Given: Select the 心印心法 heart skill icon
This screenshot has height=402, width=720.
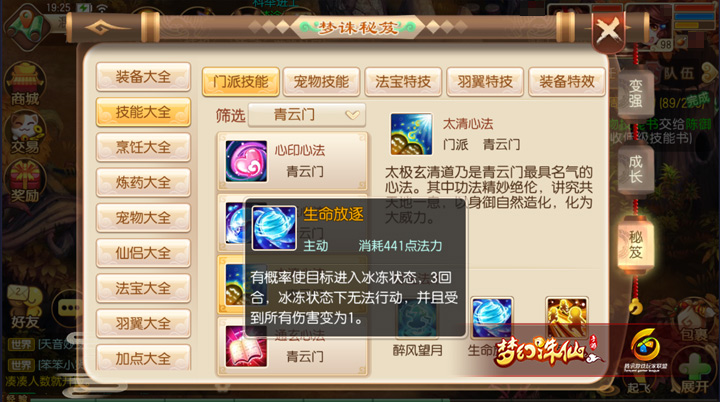Looking at the screenshot, I should click(246, 161).
